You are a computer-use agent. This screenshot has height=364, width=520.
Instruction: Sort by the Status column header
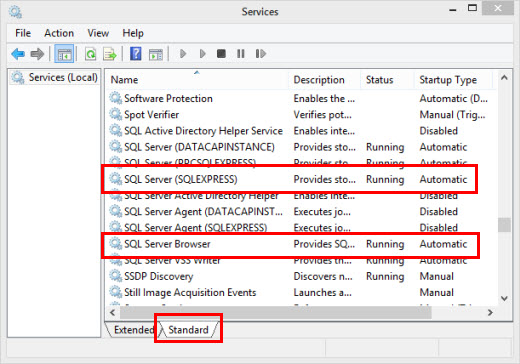[388, 80]
